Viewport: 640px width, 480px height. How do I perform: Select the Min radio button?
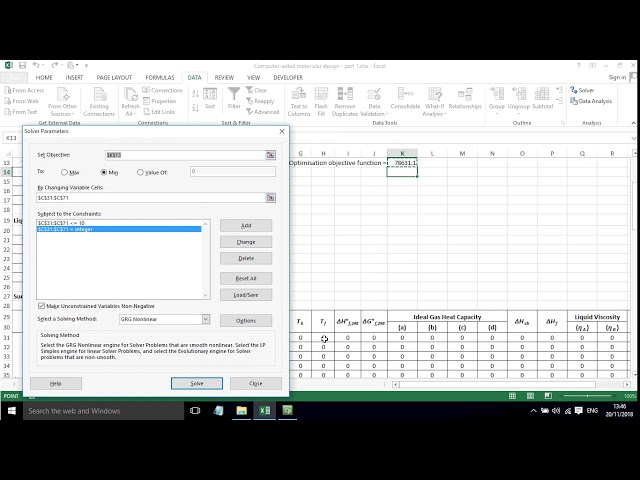click(x=104, y=172)
